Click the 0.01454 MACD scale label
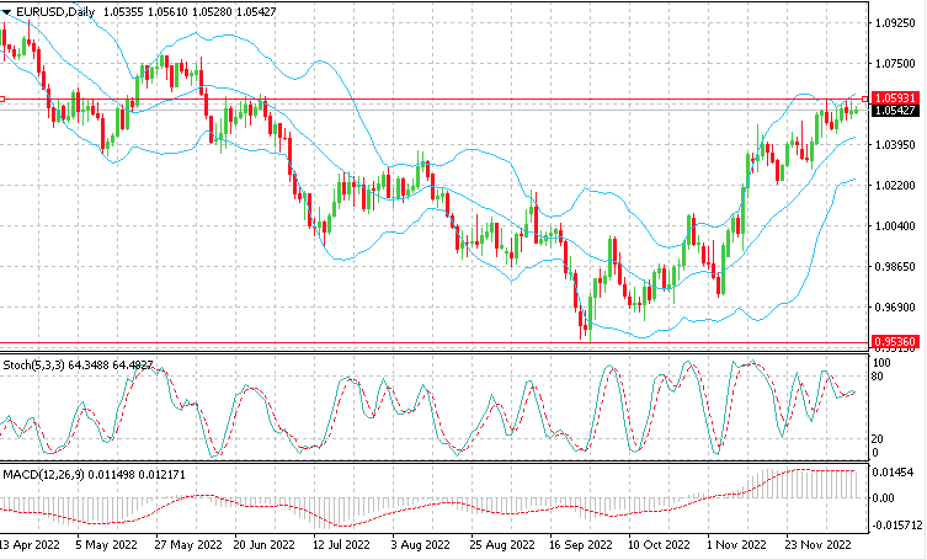Screen dimensions: 927x560 coord(894,472)
